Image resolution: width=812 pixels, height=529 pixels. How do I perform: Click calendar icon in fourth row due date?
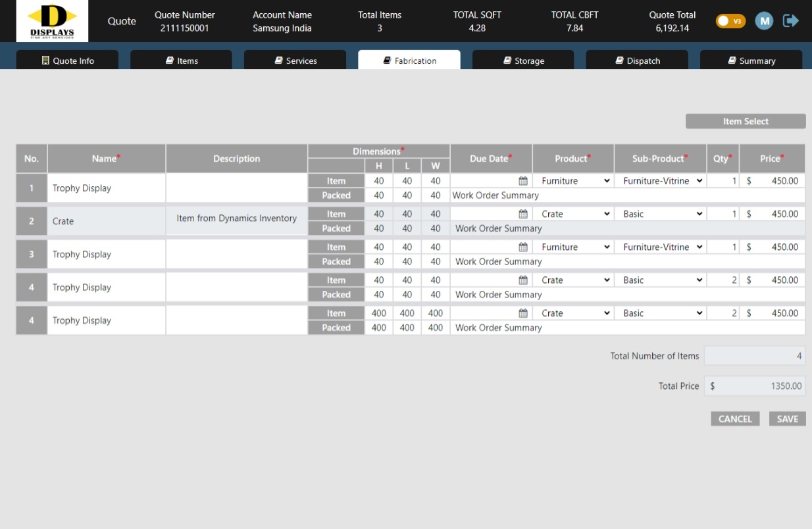pyautogui.click(x=523, y=280)
